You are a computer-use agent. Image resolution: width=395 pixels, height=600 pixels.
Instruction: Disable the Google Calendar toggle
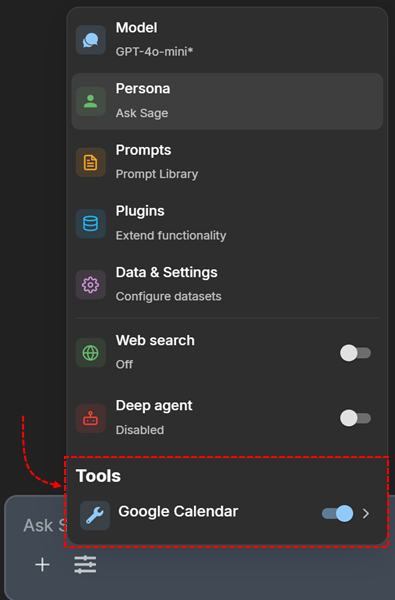point(338,514)
